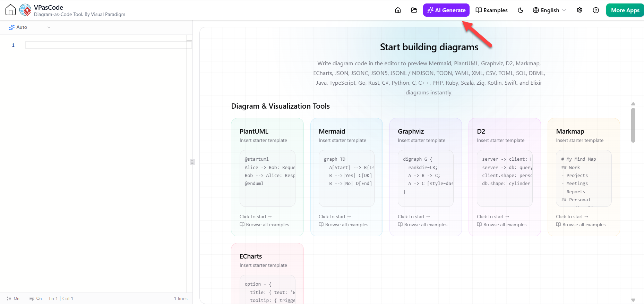
Task: Click the help question mark icon
Action: click(x=596, y=10)
